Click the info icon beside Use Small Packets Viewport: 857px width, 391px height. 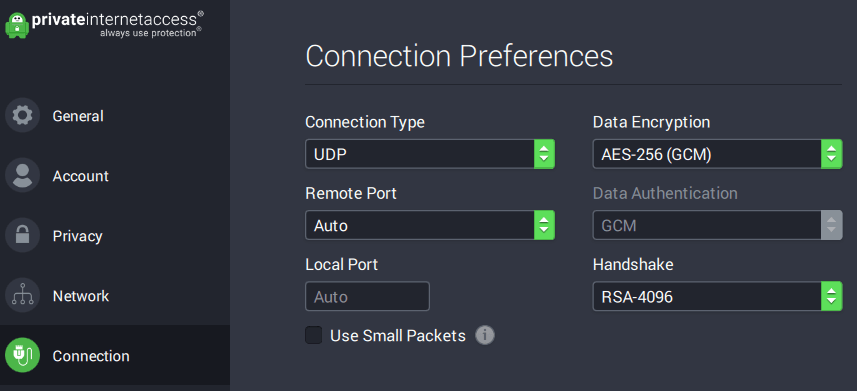[x=485, y=335]
